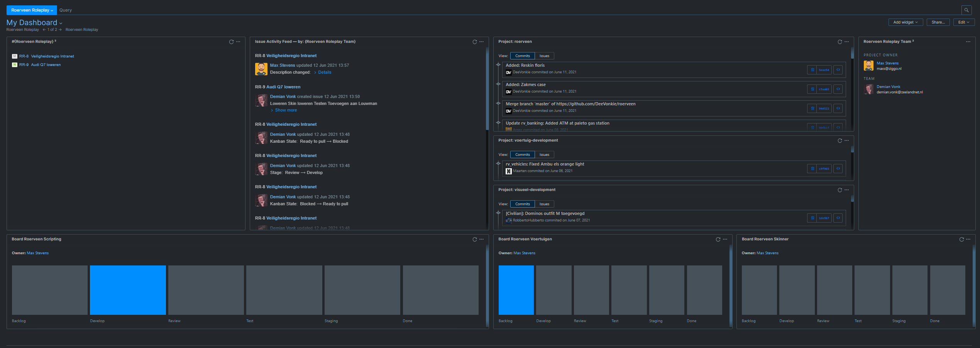Select Commits view in voertuig-development project
Screen dimensions: 980x348
[x=522, y=155]
